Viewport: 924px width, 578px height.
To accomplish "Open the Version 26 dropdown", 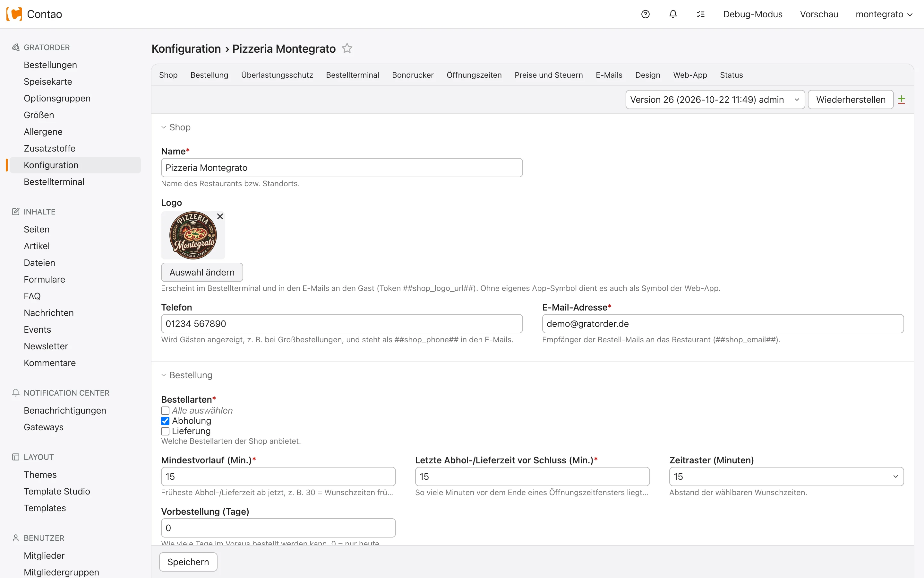I will (x=715, y=100).
